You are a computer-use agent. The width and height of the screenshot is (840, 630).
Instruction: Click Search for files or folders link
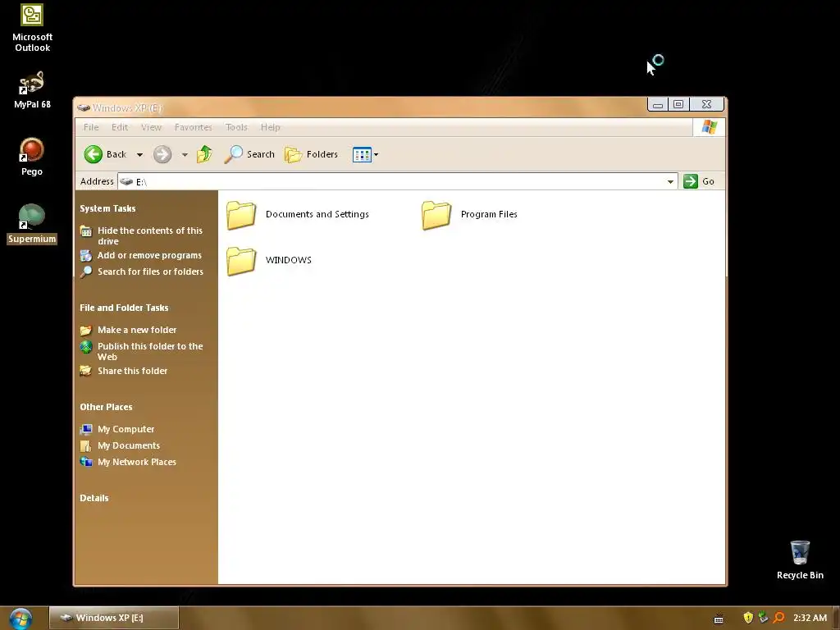point(150,272)
